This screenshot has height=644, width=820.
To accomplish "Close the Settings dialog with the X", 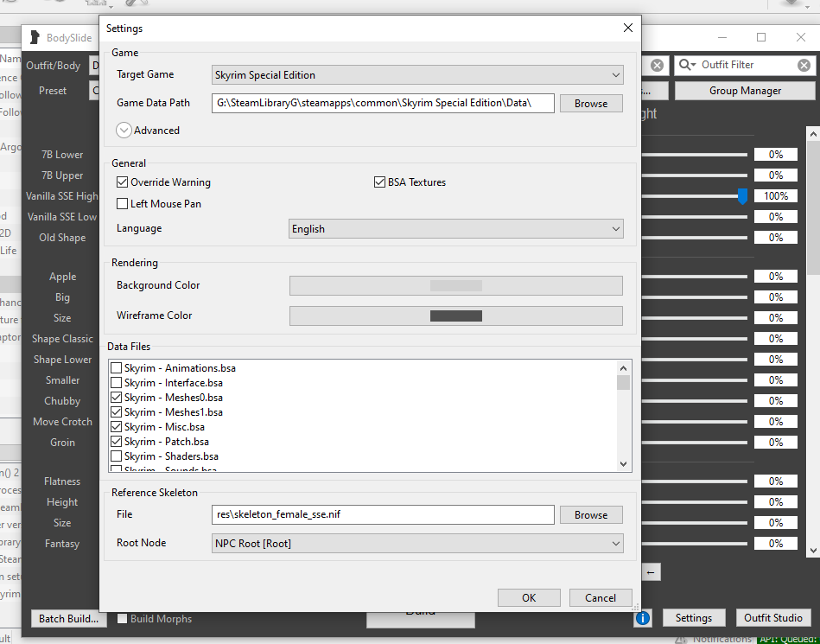I will 628,29.
